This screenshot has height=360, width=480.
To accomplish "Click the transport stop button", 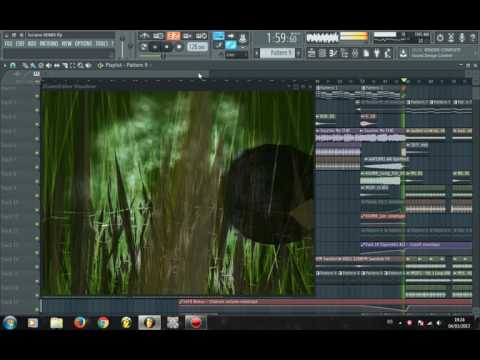I will pyautogui.click(x=167, y=47).
